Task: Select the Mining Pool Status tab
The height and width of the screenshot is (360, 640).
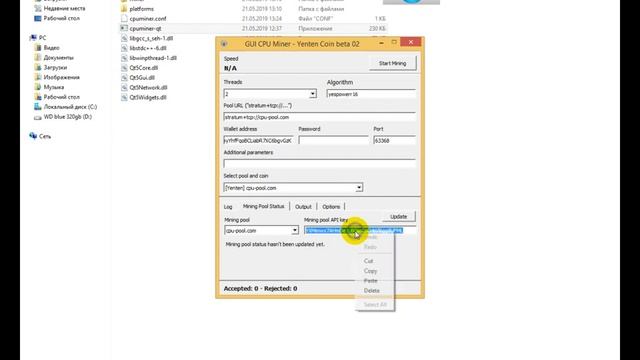Action: pos(263,207)
